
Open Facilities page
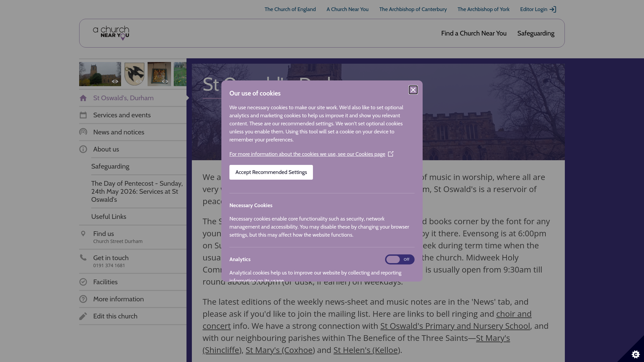click(x=133, y=282)
